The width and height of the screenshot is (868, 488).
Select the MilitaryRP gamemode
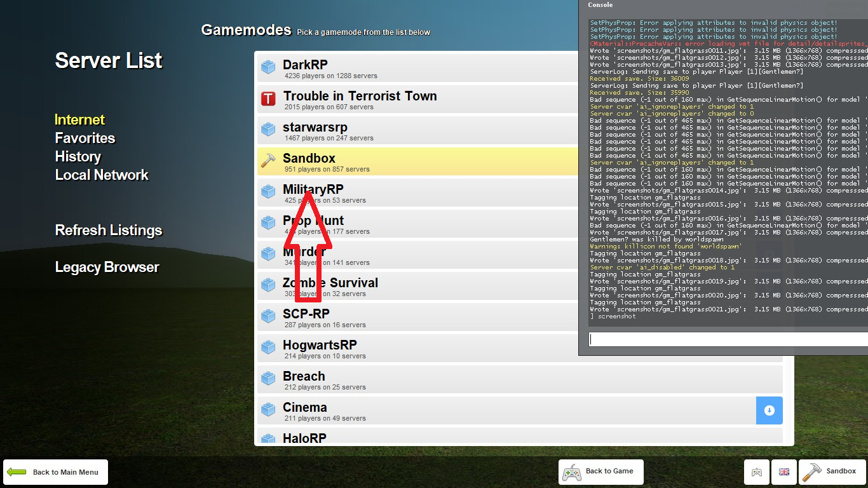418,192
